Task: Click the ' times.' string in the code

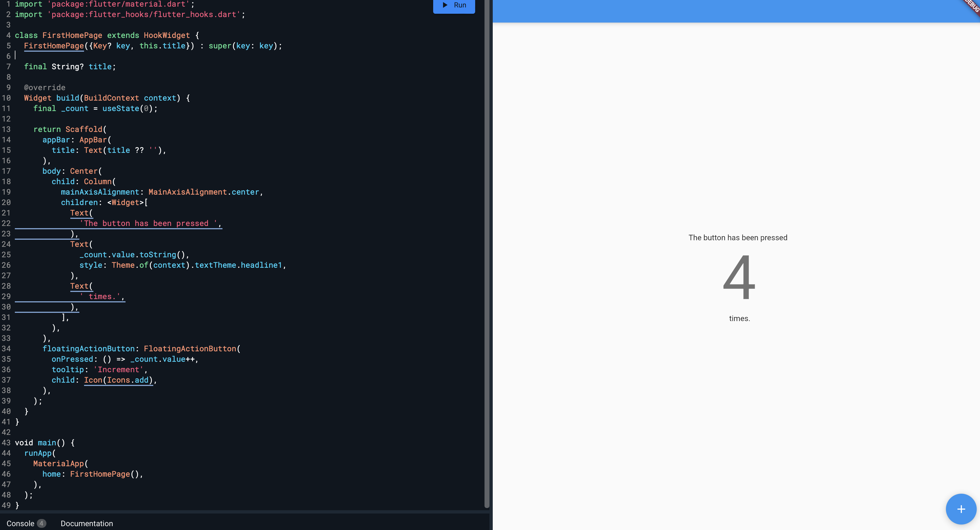Action: (x=100, y=297)
